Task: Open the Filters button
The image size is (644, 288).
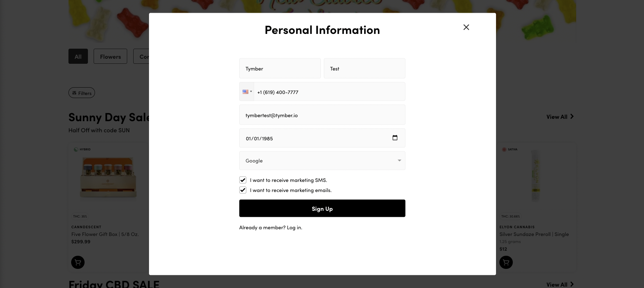Action: tap(82, 93)
